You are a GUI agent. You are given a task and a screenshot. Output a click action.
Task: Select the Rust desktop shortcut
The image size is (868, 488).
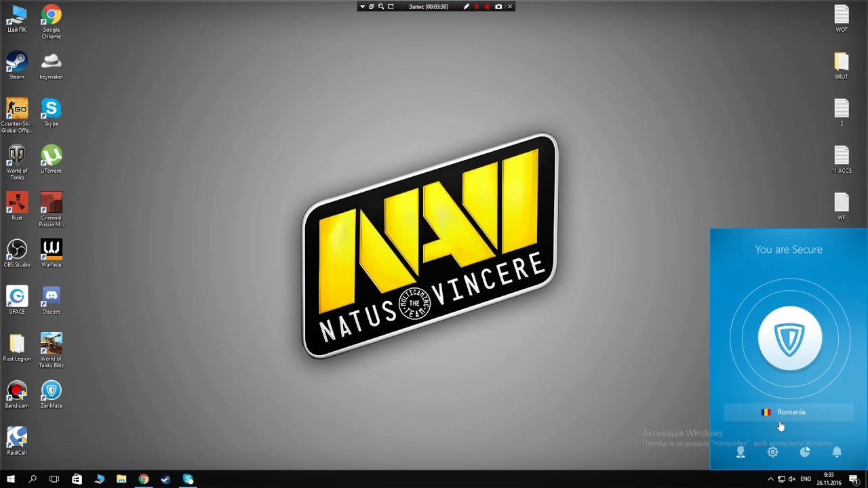pyautogui.click(x=17, y=207)
